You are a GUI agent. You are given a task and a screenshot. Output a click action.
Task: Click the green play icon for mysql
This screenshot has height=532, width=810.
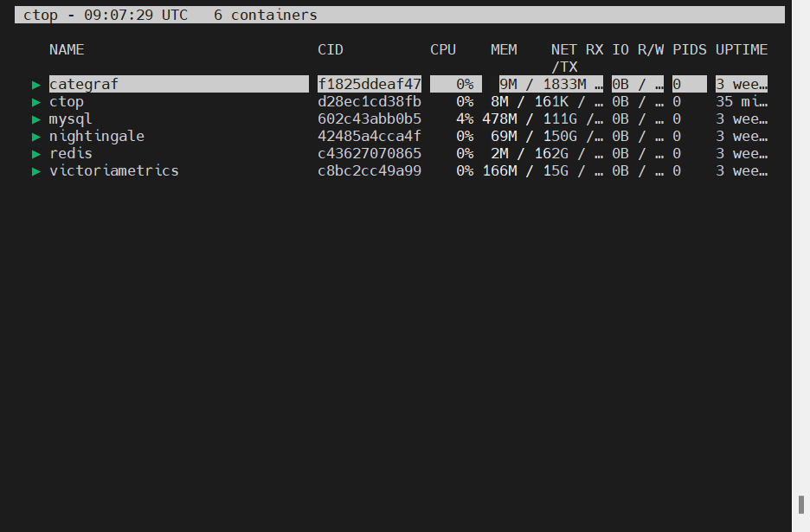pos(36,119)
